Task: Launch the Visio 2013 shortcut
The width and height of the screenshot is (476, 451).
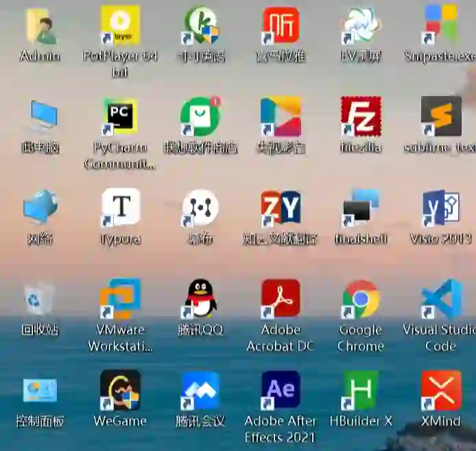Action: click(441, 208)
